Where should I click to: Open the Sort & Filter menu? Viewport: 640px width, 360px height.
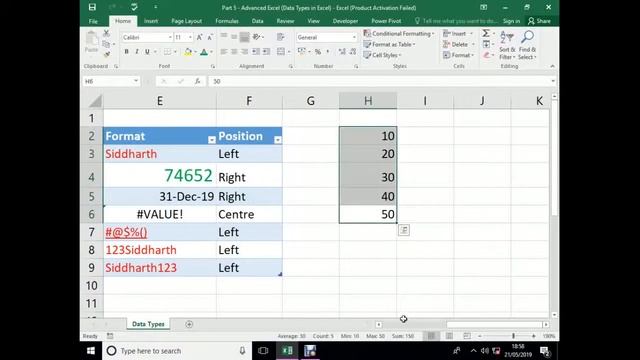tap(507, 45)
